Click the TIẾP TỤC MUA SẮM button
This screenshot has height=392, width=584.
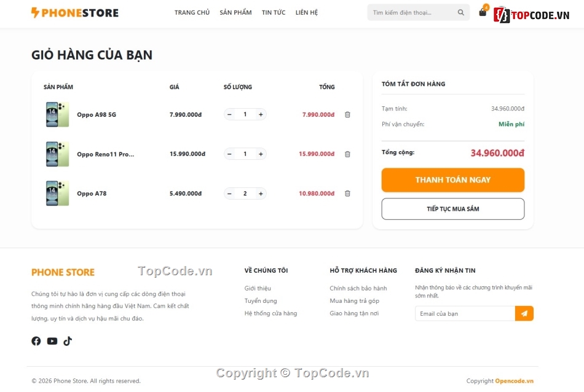tap(452, 209)
